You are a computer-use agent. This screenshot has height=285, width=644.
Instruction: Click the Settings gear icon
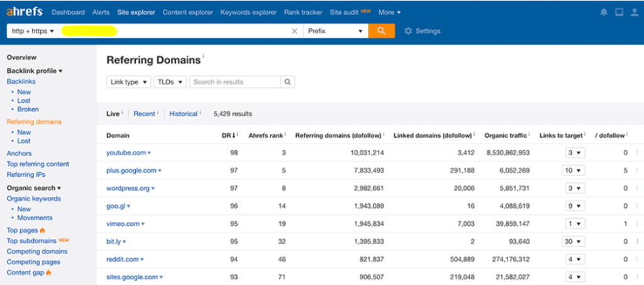408,31
